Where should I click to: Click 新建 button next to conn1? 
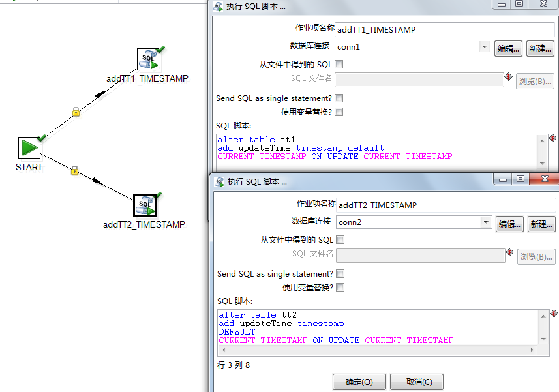tap(540, 49)
